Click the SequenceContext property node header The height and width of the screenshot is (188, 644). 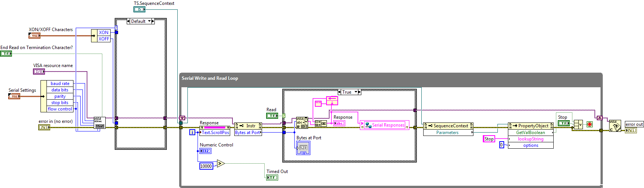pos(448,126)
